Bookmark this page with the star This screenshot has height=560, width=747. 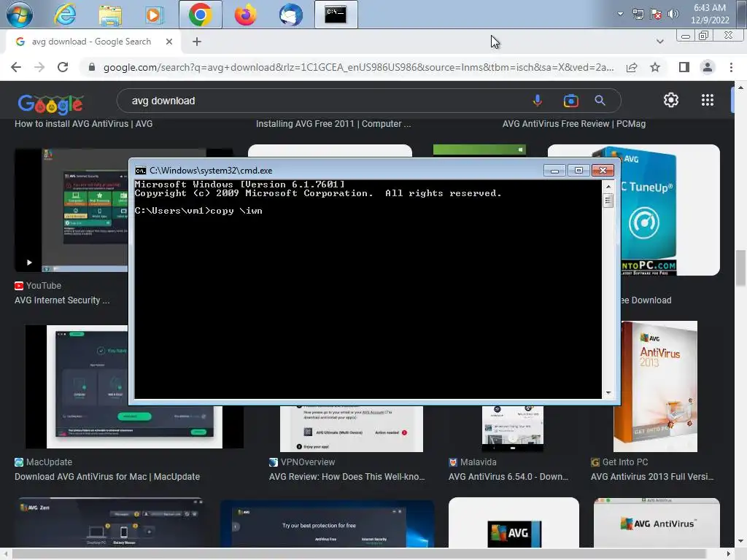pos(655,67)
